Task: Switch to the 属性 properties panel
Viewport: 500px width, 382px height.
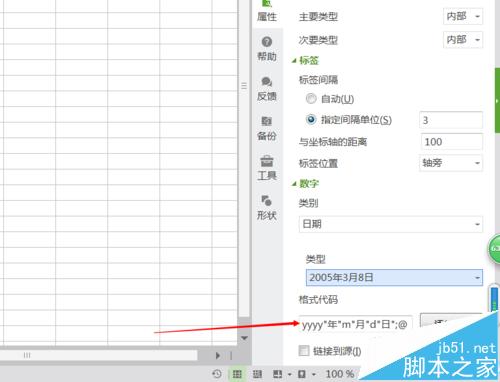Action: point(267,11)
